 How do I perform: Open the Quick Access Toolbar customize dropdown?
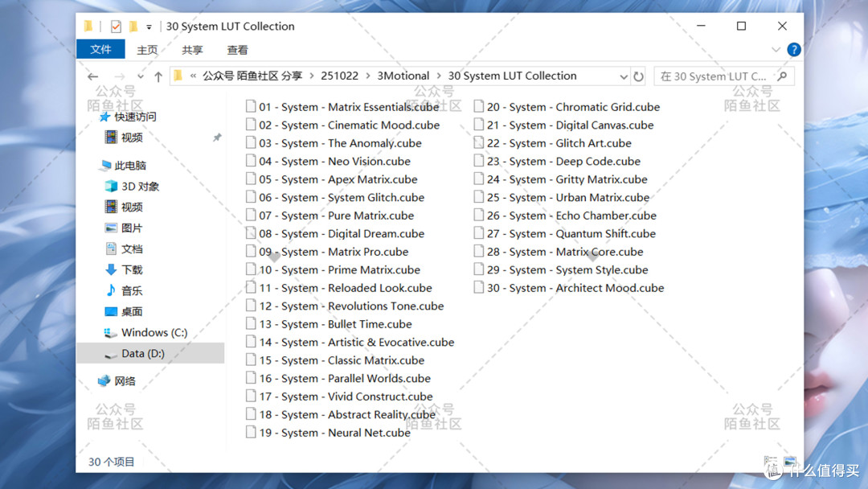pyautogui.click(x=149, y=27)
